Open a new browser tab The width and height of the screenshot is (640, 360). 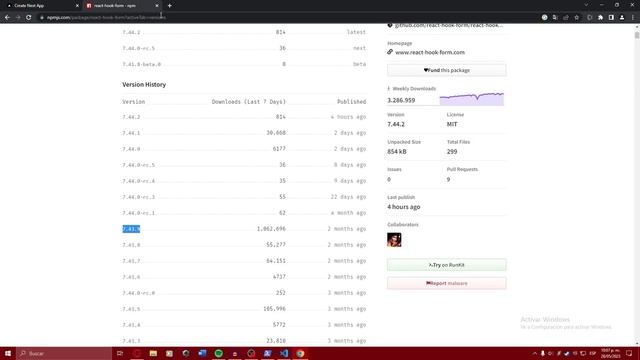pos(169,6)
